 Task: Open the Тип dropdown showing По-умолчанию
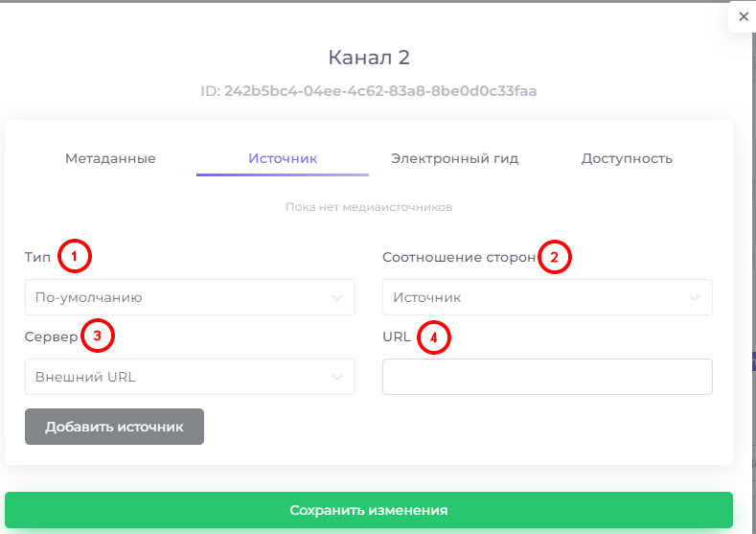190,297
